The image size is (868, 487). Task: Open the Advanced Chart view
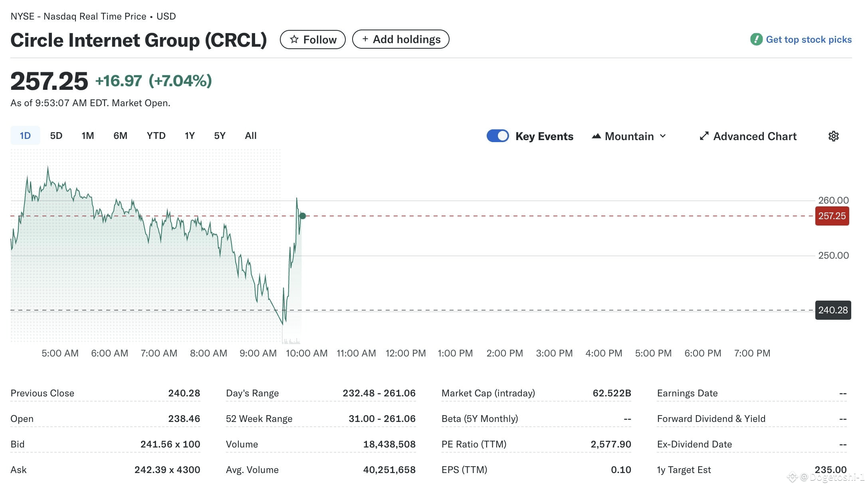pyautogui.click(x=748, y=136)
